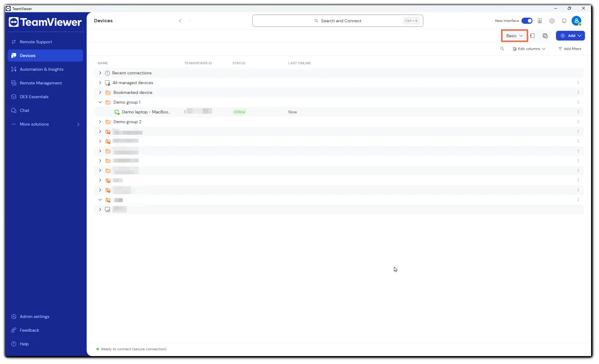Open the user profile avatar

pyautogui.click(x=576, y=21)
